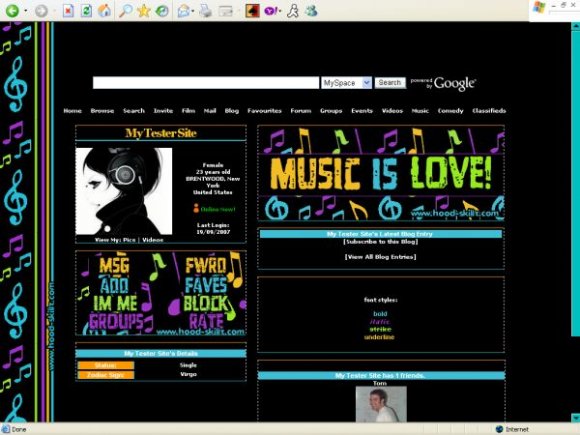Open the Events navigation link
The height and width of the screenshot is (435, 580).
(x=362, y=111)
